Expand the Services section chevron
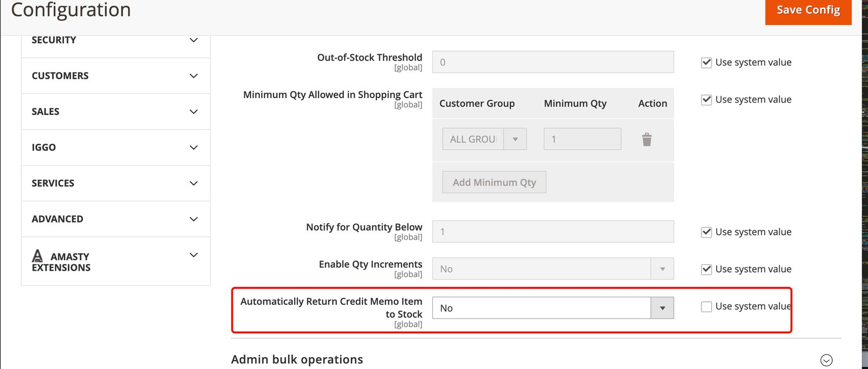The image size is (868, 369). click(194, 183)
